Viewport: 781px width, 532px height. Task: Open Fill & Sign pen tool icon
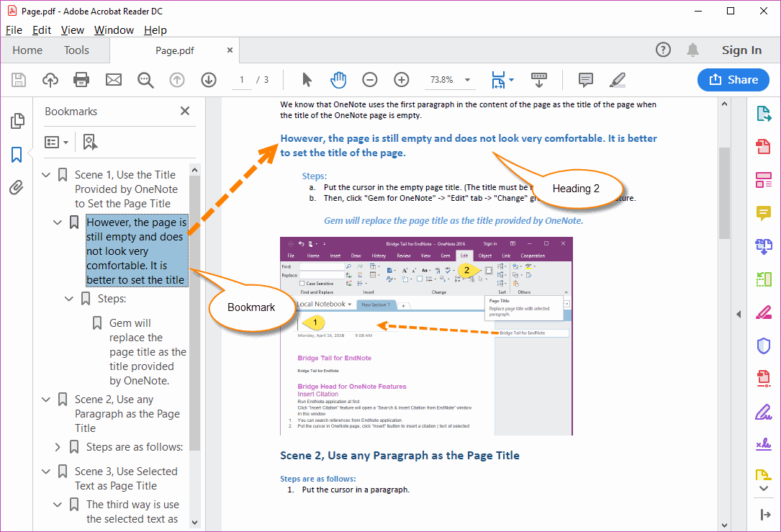pos(764,412)
